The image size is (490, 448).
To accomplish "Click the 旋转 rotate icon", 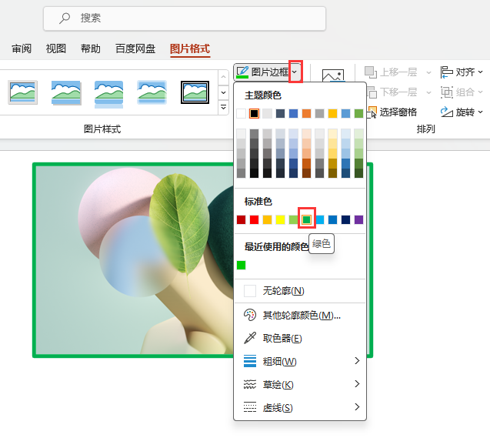I will coord(447,112).
